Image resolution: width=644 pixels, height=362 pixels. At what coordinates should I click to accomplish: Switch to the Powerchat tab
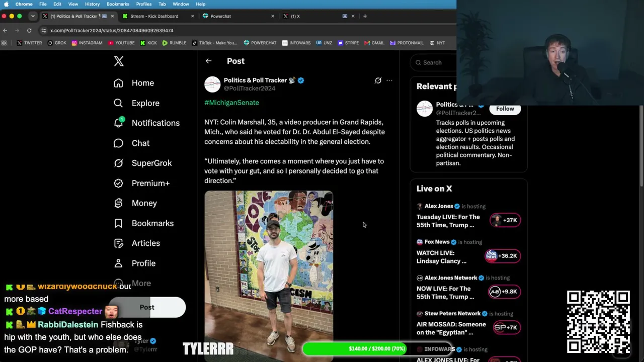click(238, 16)
